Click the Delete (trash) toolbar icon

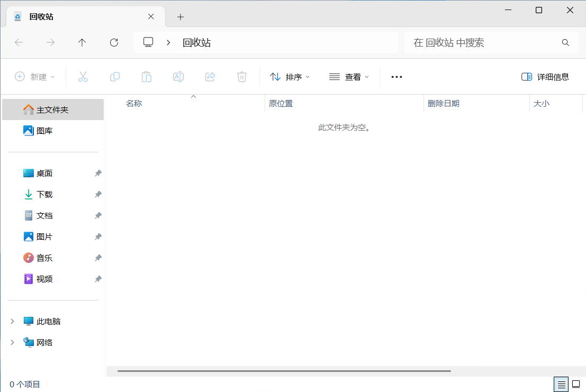[x=242, y=77]
